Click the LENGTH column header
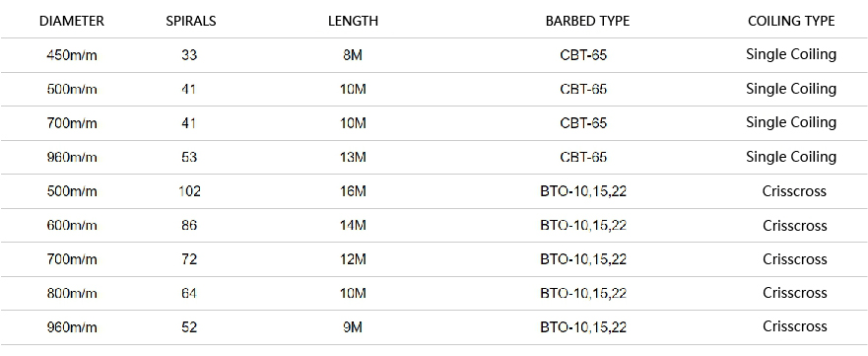The image size is (868, 356). (x=353, y=21)
